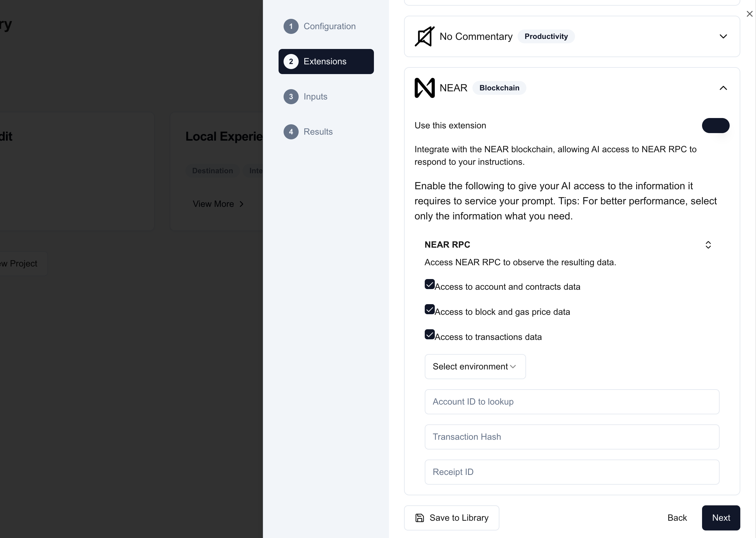This screenshot has width=756, height=538.
Task: Click the View More arrow icon
Action: click(x=242, y=204)
